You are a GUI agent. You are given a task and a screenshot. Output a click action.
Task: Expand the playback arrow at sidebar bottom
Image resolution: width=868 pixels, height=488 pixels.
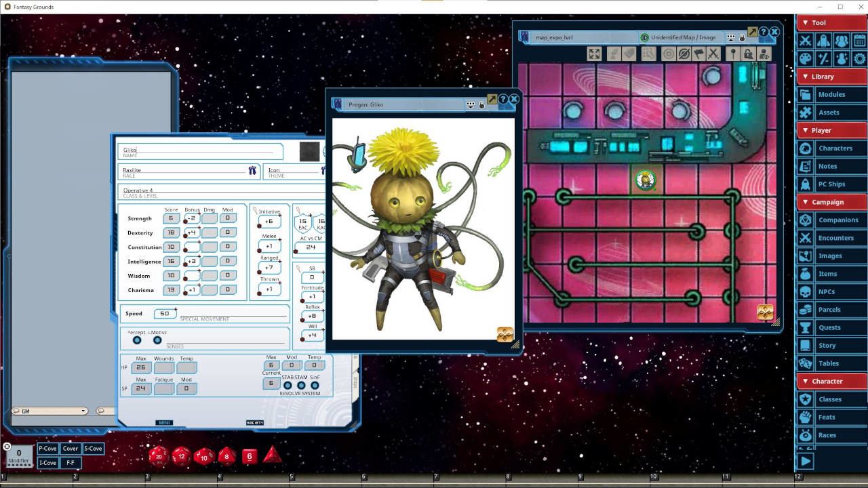click(x=805, y=462)
